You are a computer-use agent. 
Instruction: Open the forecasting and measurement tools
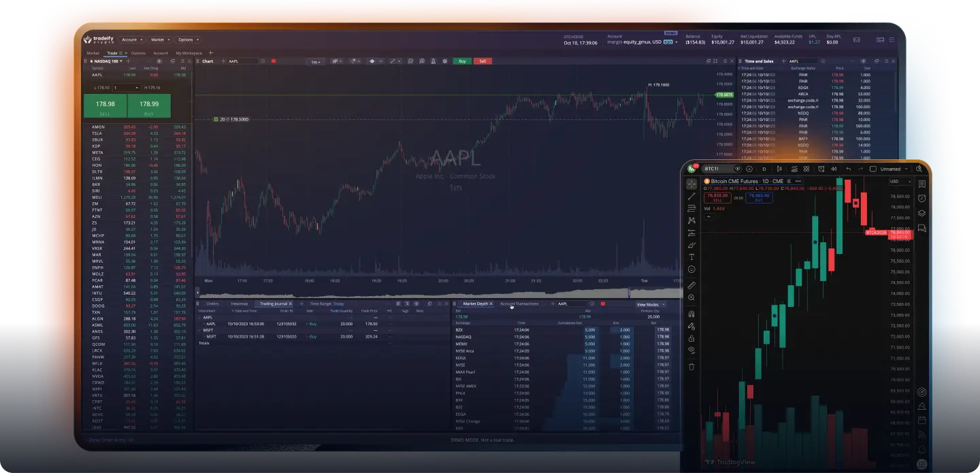[x=691, y=232]
